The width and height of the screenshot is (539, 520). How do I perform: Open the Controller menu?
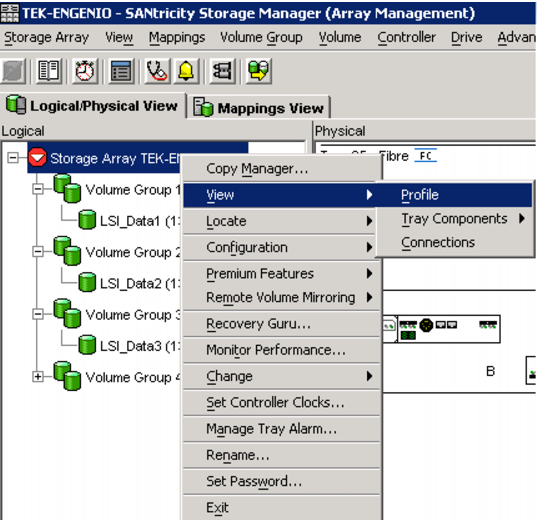tap(406, 37)
